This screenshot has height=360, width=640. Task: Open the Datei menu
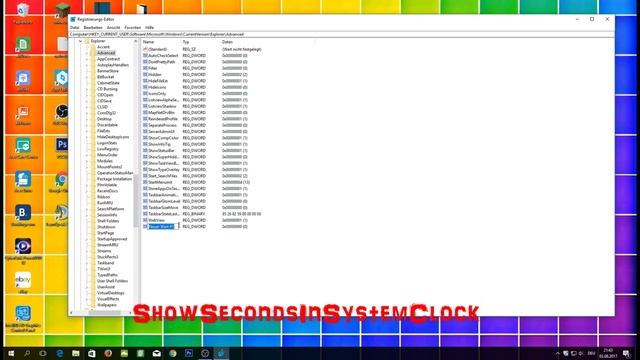(74, 27)
